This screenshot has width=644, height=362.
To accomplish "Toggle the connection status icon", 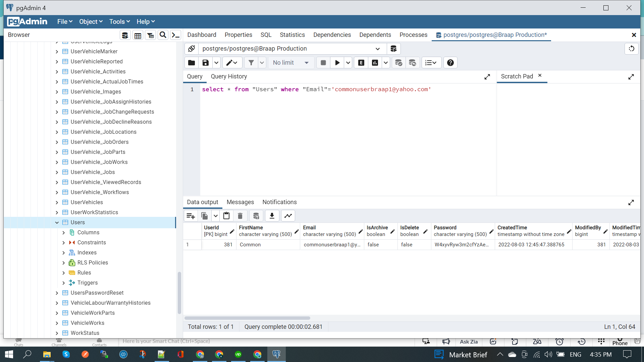I will coord(192,49).
